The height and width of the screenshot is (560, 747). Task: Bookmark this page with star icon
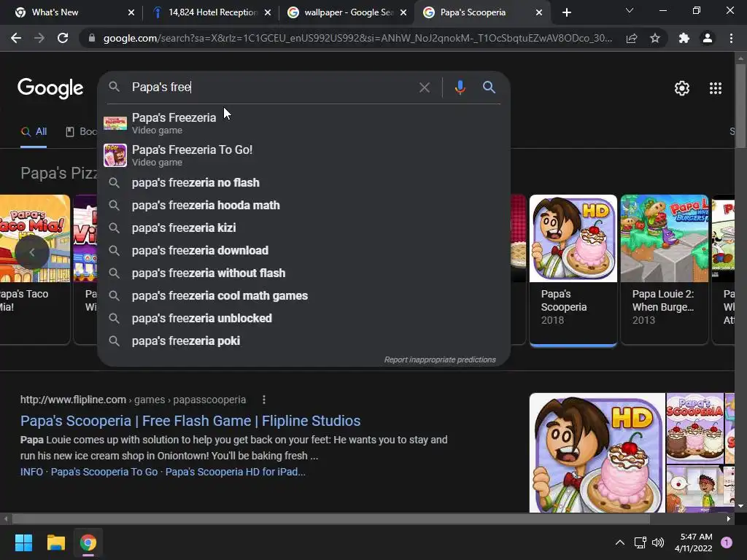[655, 38]
